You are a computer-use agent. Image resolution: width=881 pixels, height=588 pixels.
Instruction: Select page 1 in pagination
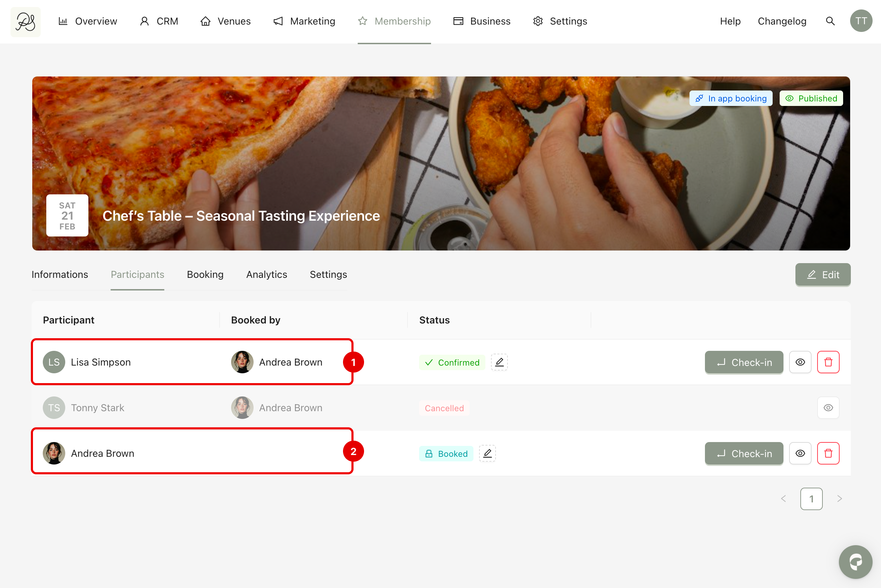(x=811, y=499)
